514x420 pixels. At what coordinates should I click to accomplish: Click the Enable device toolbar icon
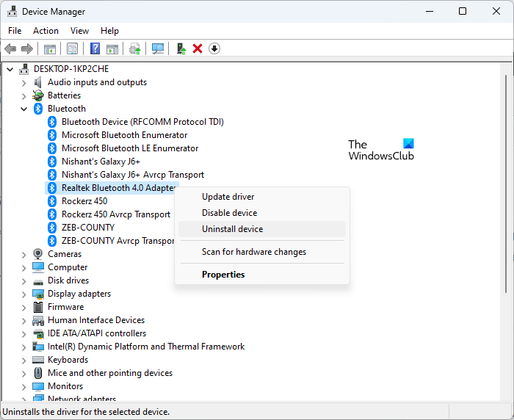(x=181, y=49)
